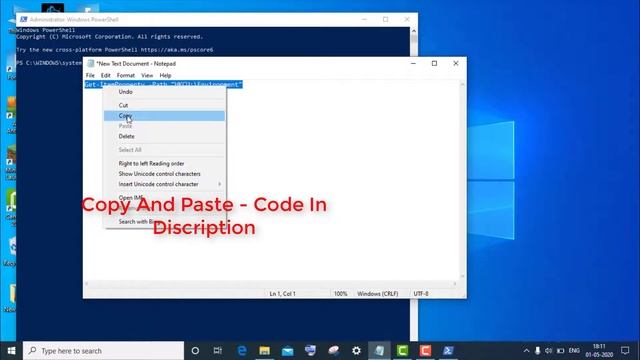Click the highlighted Get-ItemProperty text line
This screenshot has width=640, height=360.
coord(164,84)
